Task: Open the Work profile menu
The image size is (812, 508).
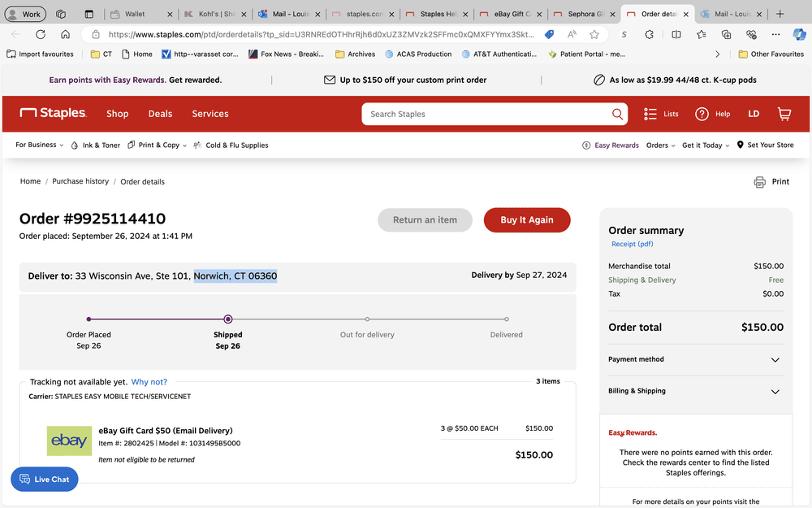Action: pos(25,14)
